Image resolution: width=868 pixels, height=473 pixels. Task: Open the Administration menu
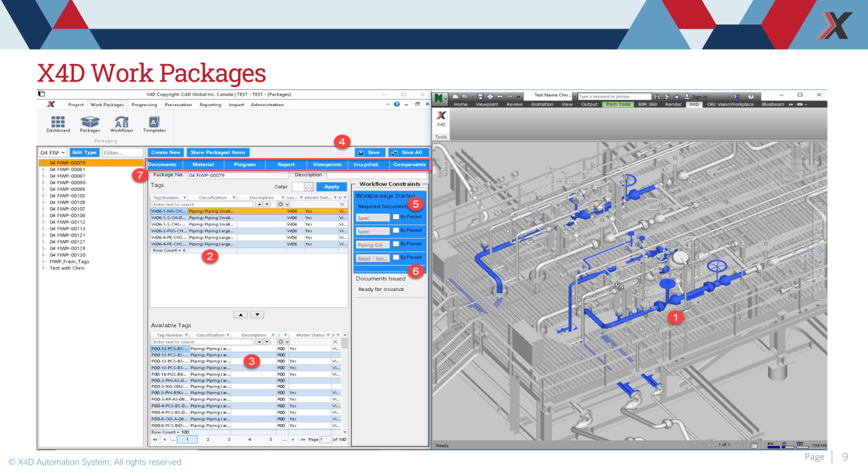click(x=267, y=105)
